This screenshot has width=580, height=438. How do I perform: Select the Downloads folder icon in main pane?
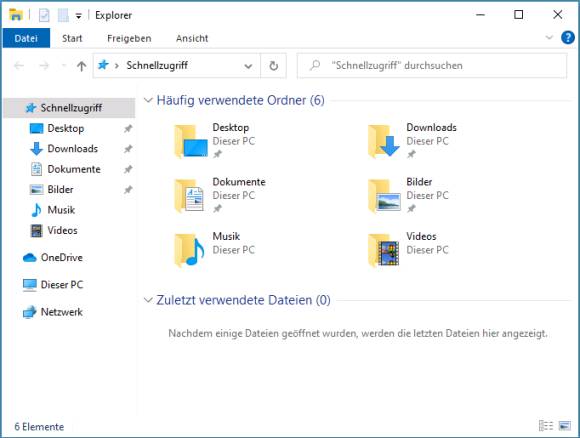[384, 141]
